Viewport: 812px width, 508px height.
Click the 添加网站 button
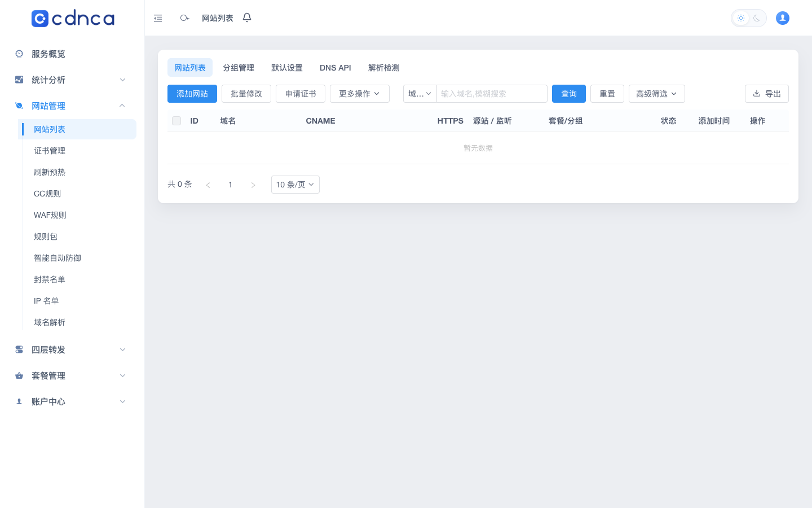(192, 94)
